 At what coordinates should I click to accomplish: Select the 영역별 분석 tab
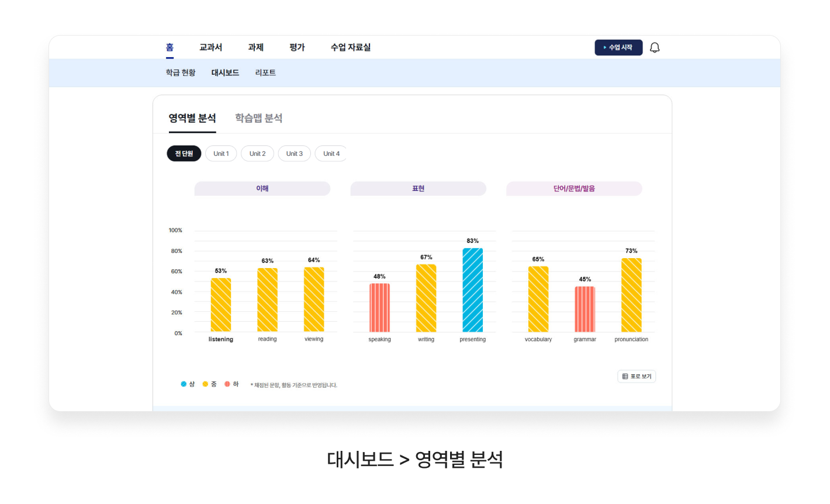point(192,119)
